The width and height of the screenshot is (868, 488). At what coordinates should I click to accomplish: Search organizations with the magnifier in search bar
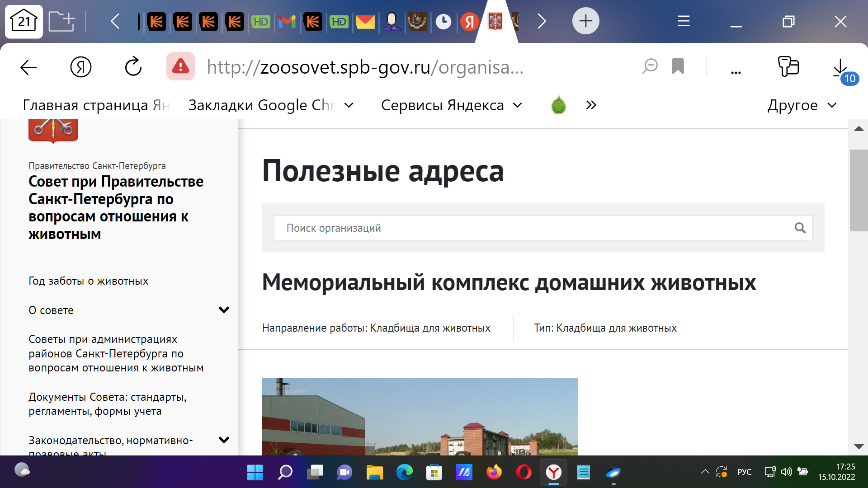click(x=801, y=228)
